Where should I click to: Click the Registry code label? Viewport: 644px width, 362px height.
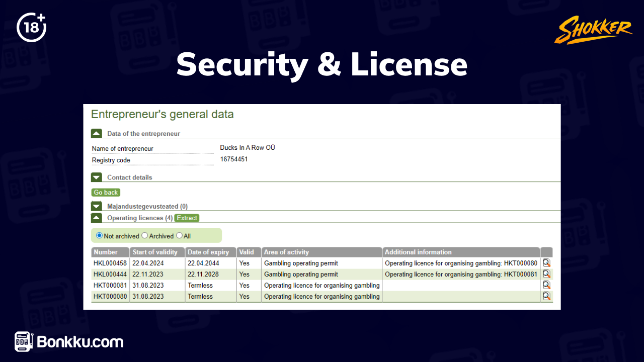pyautogui.click(x=111, y=160)
